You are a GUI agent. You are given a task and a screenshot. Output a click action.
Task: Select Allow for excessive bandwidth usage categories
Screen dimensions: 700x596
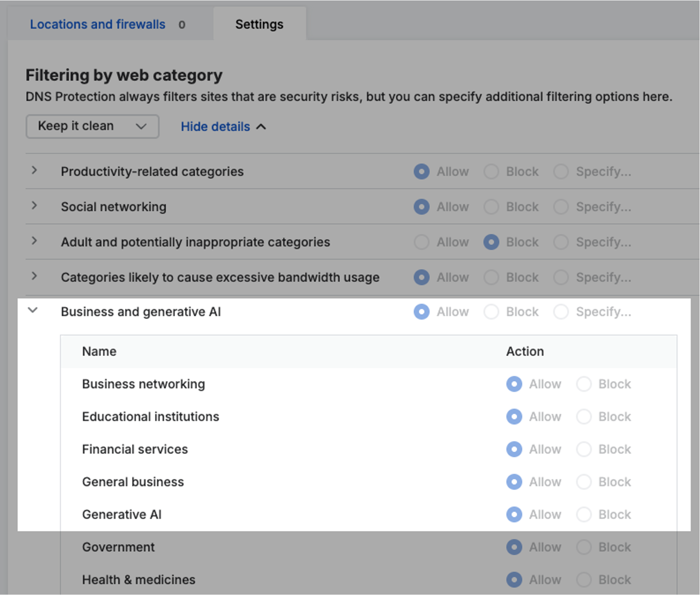[421, 277]
